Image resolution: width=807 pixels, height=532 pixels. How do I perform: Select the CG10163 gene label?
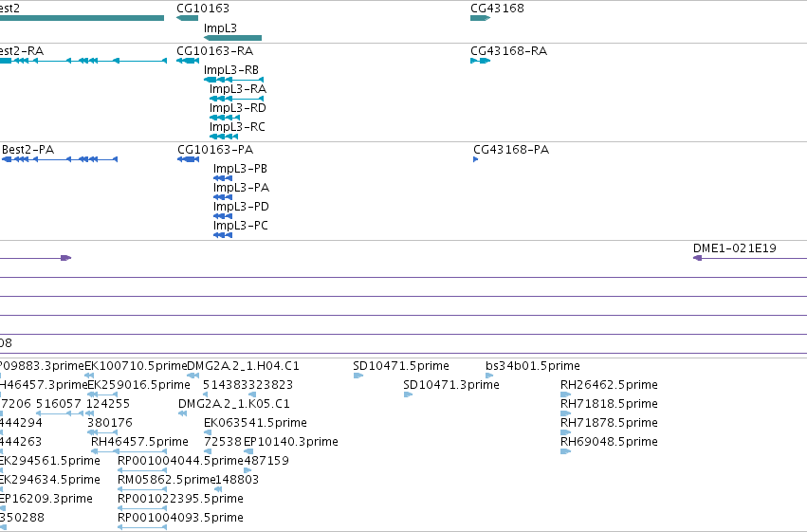coord(203,9)
